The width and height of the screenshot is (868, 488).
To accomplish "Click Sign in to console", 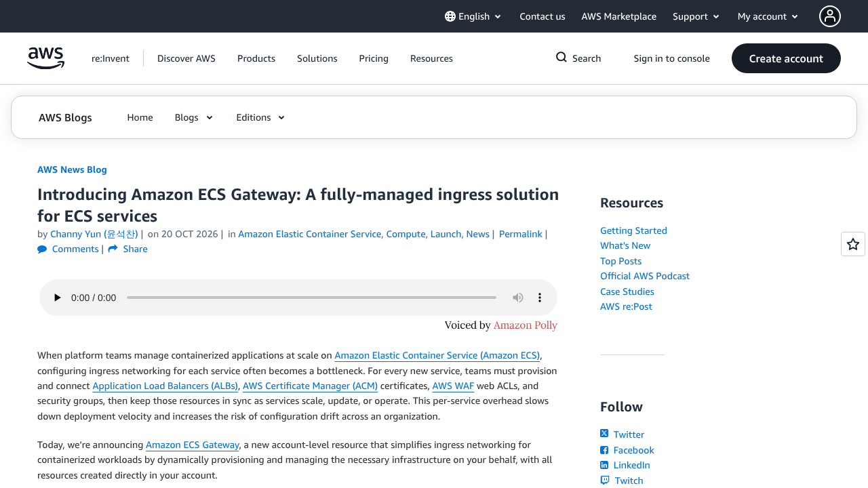I will pos(672,58).
